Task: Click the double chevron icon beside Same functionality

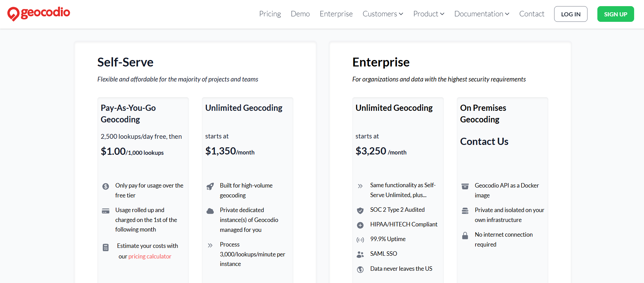Action: pos(360,186)
